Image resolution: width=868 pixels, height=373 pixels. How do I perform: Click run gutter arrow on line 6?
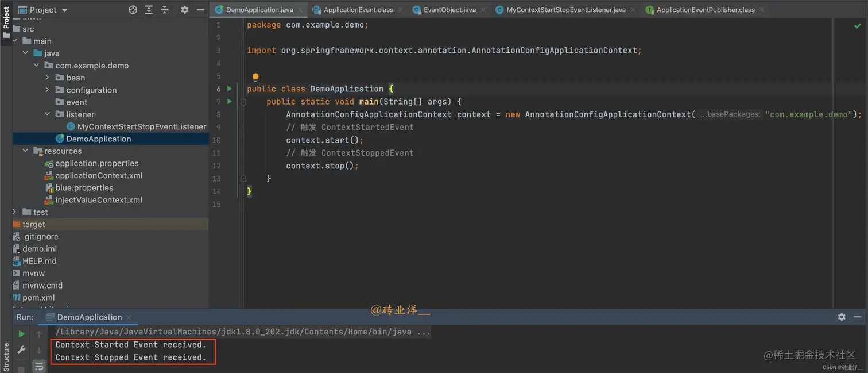coord(229,89)
